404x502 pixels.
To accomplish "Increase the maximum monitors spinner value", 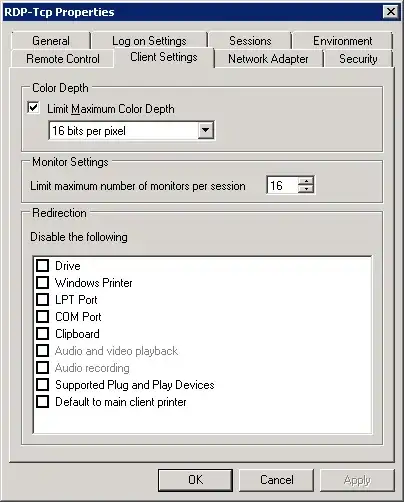I will [306, 181].
